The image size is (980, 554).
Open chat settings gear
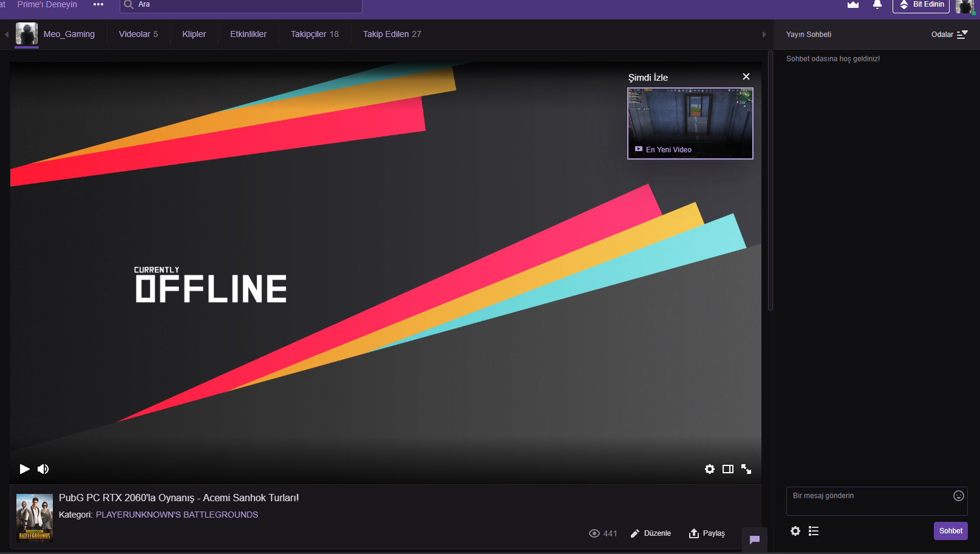pos(795,531)
